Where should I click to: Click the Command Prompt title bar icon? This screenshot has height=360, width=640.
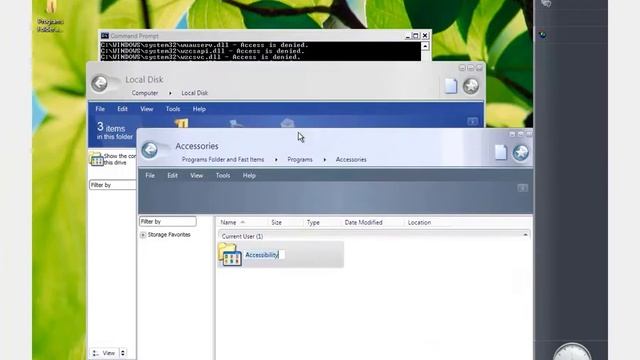pyautogui.click(x=105, y=36)
